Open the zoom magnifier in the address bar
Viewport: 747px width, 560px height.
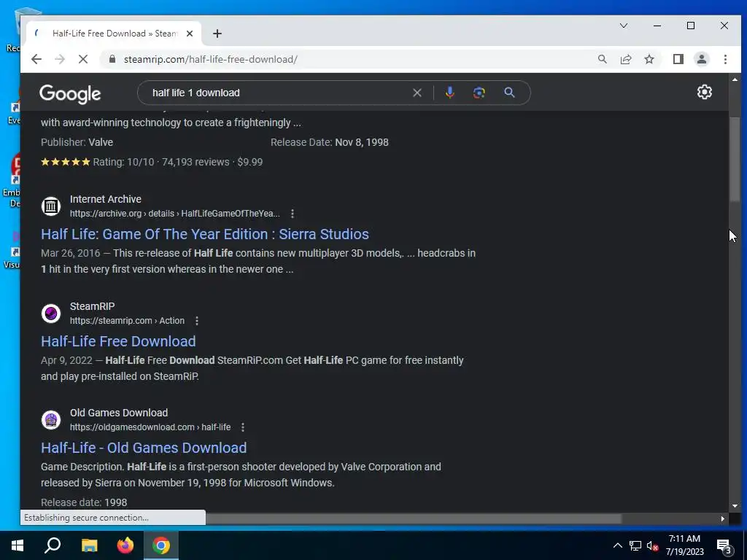[602, 59]
